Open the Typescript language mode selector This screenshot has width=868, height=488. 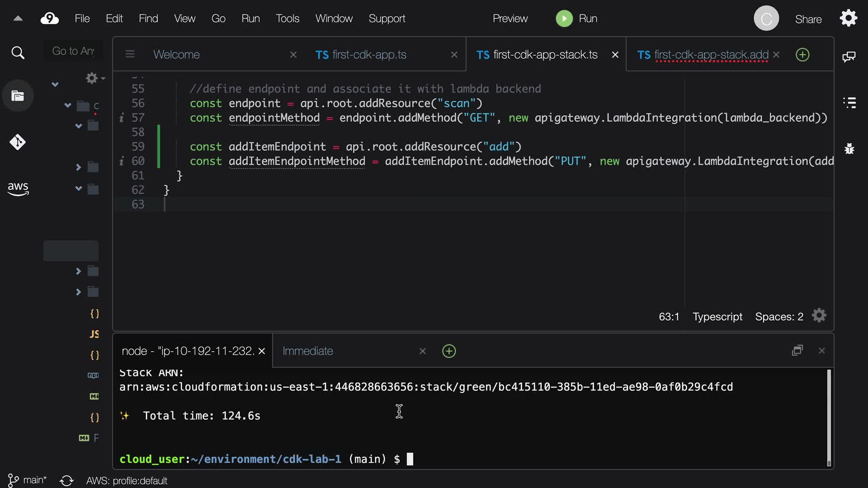(717, 317)
